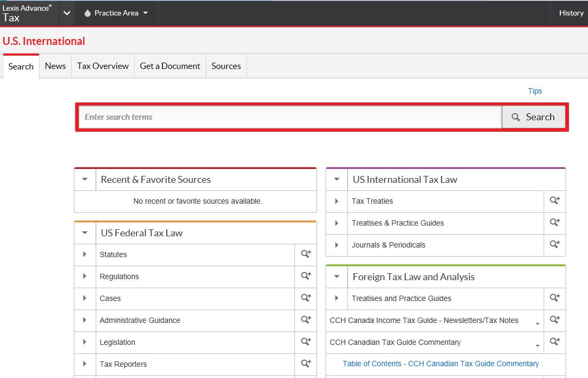Expand the Journals & Periodicals row
588x378 pixels.
click(x=337, y=245)
